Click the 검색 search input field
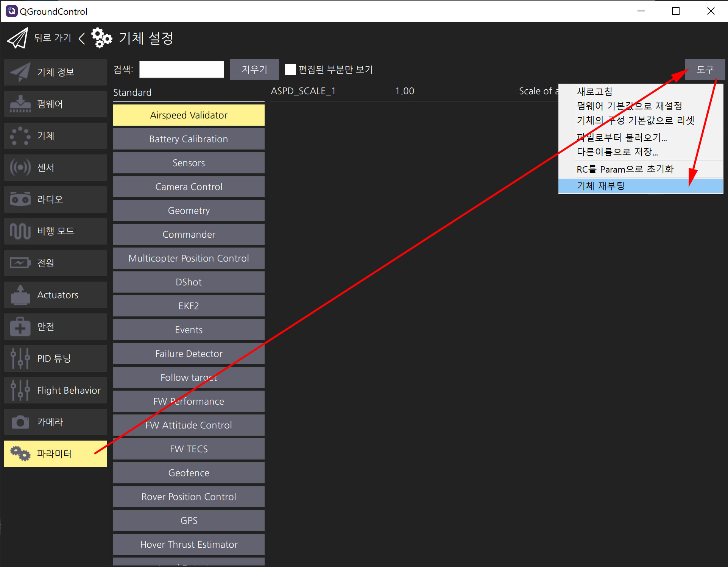This screenshot has width=728, height=567. (x=181, y=70)
